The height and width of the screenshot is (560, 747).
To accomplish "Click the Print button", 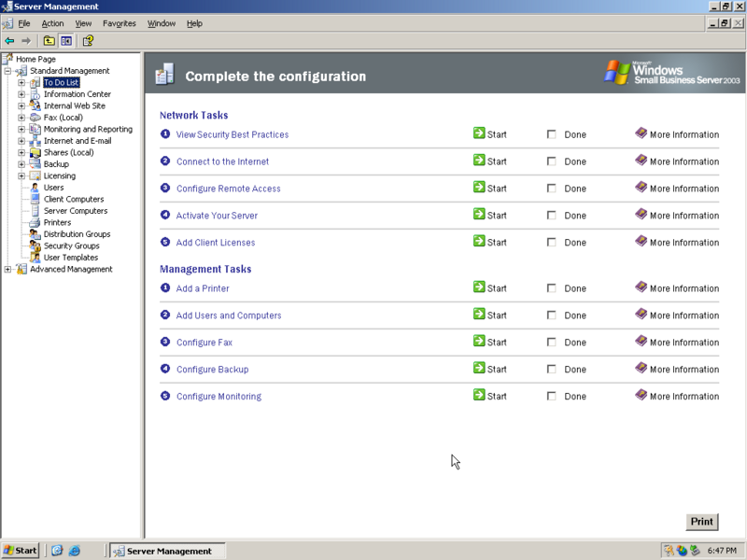I will (701, 522).
